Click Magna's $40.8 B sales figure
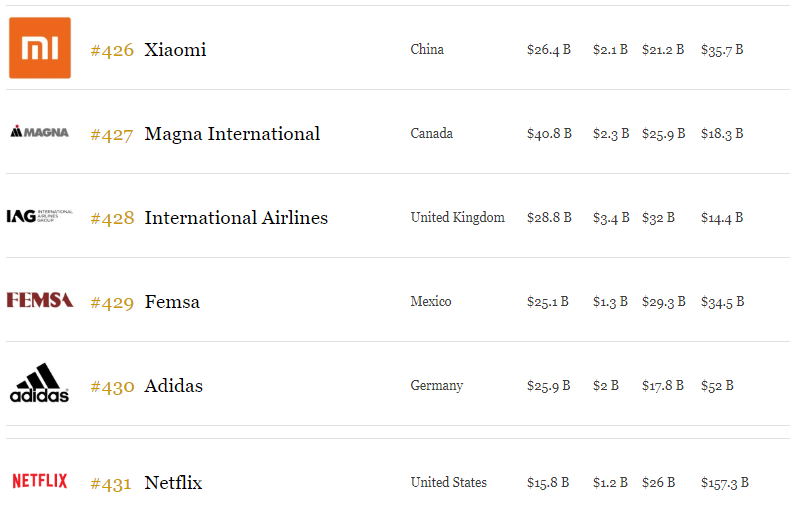 [x=549, y=134]
